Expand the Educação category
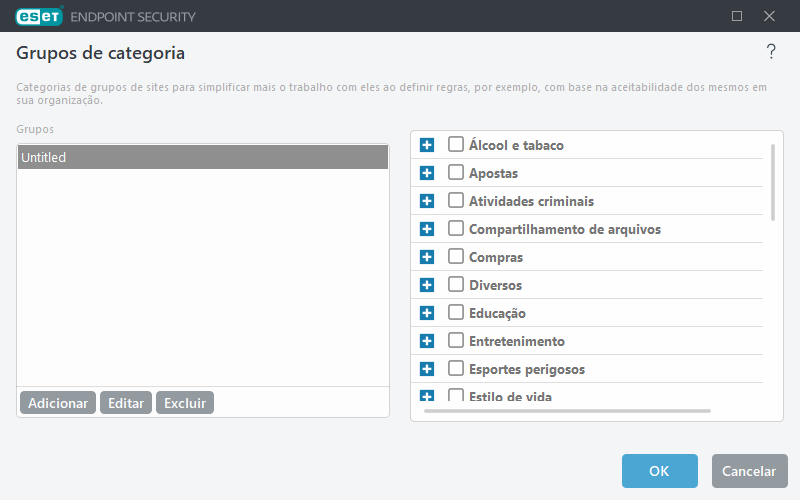 click(x=427, y=313)
